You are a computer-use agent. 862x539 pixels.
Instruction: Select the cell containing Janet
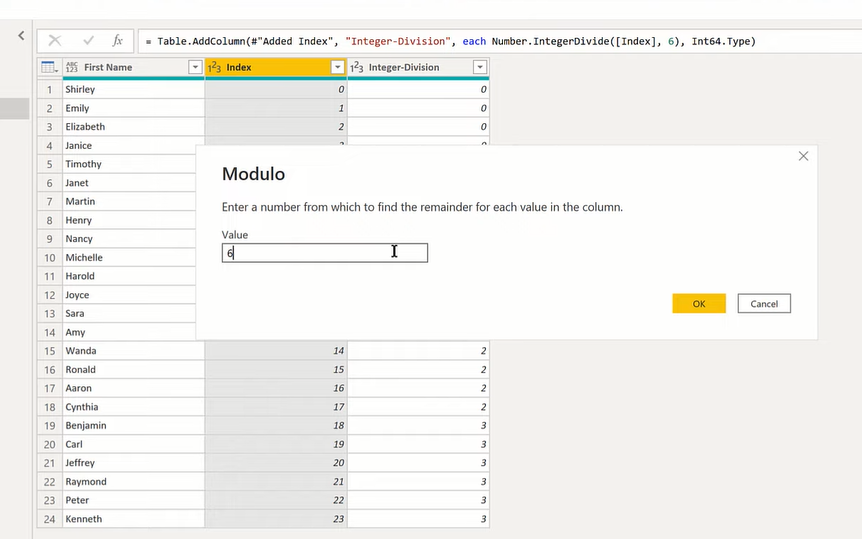129,183
